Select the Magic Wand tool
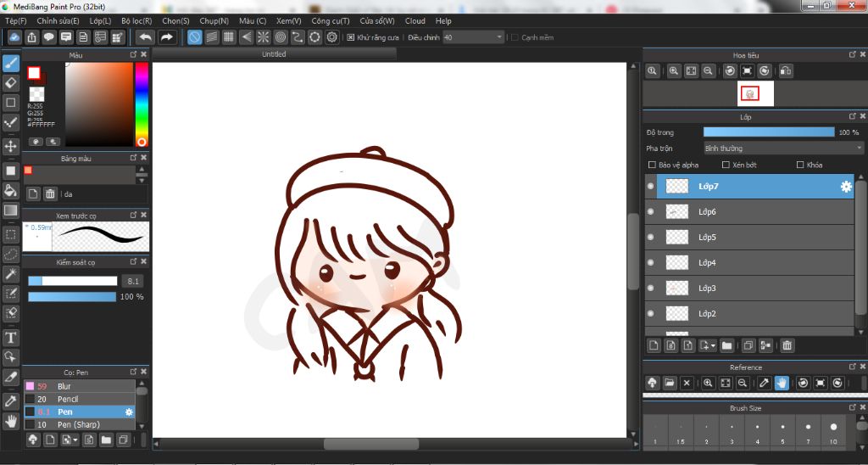 [10, 274]
